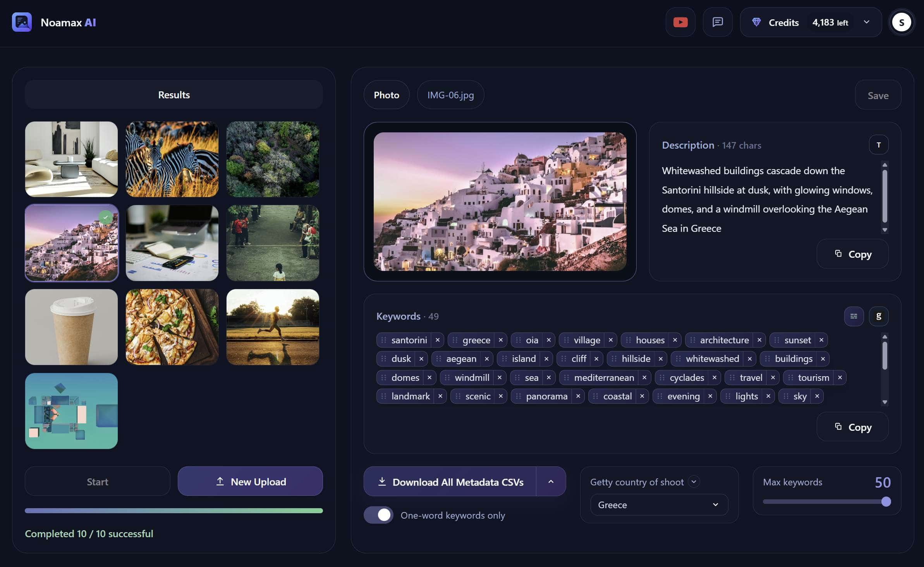Image resolution: width=924 pixels, height=567 pixels.
Task: Open the abstract teal shapes thumbnail
Action: click(71, 411)
